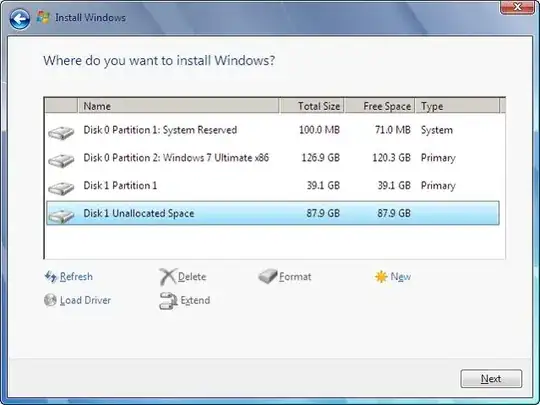Image resolution: width=540 pixels, height=405 pixels.
Task: Click the blue back arrow button
Action: 20,19
